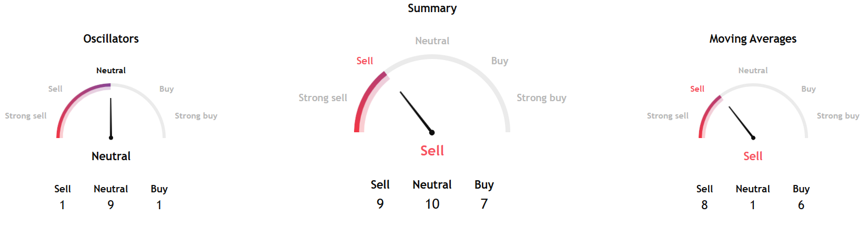Click the Moving Averages gauge needle
The height and width of the screenshot is (225, 868).
(x=741, y=122)
